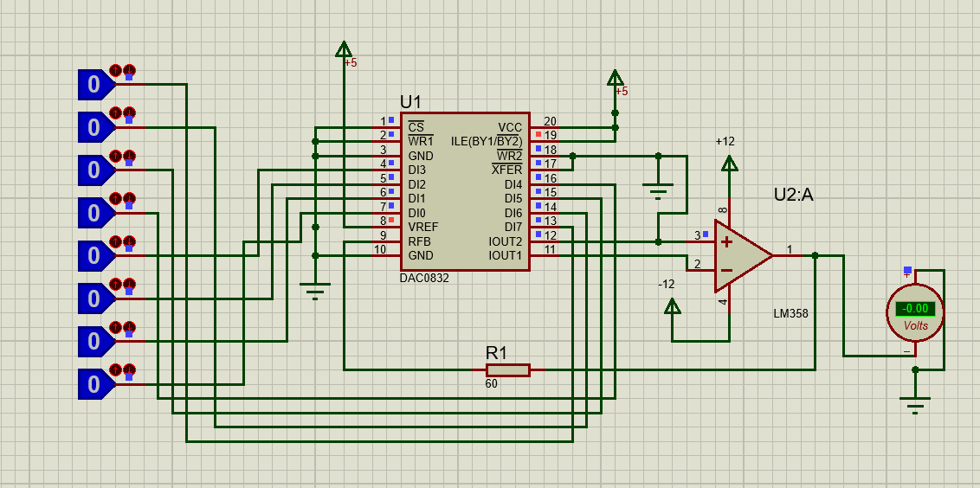
Task: Click the IOUT1 pin name
Action: (505, 255)
